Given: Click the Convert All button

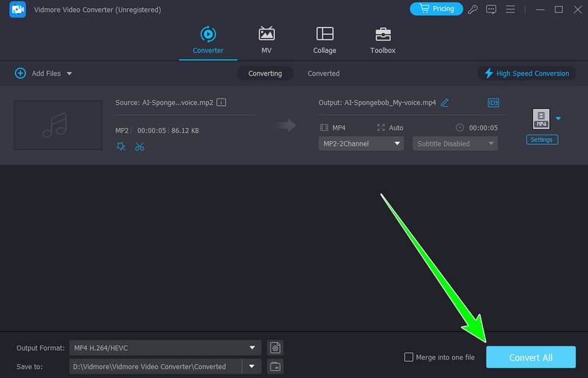Looking at the screenshot, I should (x=531, y=357).
